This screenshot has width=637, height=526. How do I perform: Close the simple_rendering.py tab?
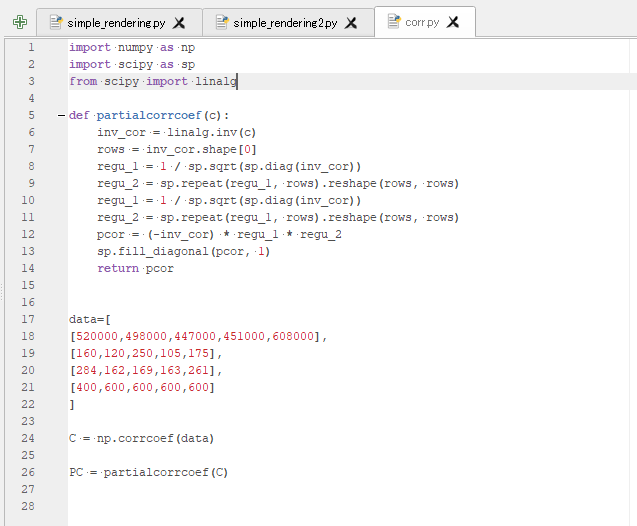[179, 22]
